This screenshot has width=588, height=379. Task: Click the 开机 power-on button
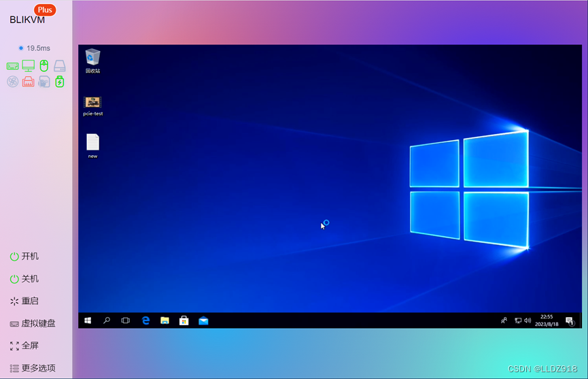tap(24, 257)
